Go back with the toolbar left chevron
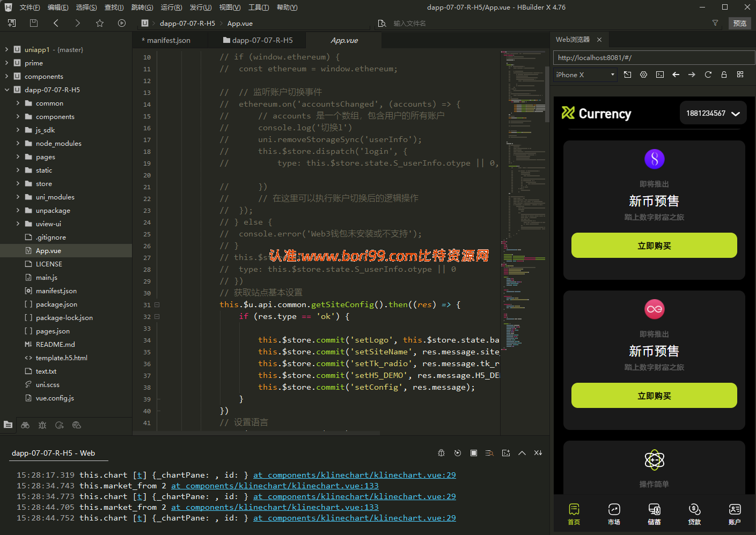 click(x=56, y=23)
